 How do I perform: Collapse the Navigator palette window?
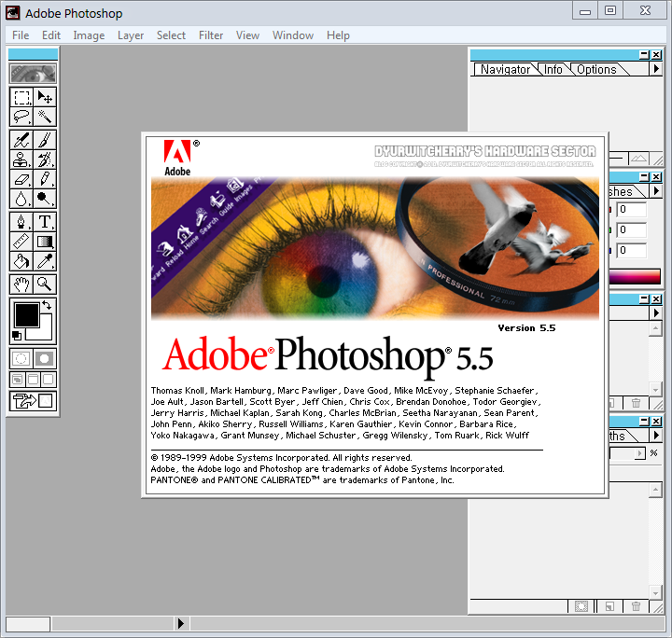click(644, 55)
